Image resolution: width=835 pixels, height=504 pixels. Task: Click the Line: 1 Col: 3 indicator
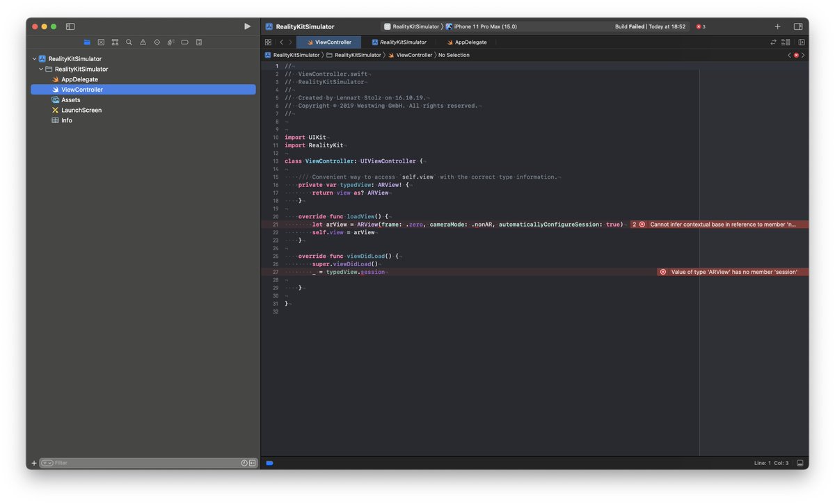[x=772, y=463]
